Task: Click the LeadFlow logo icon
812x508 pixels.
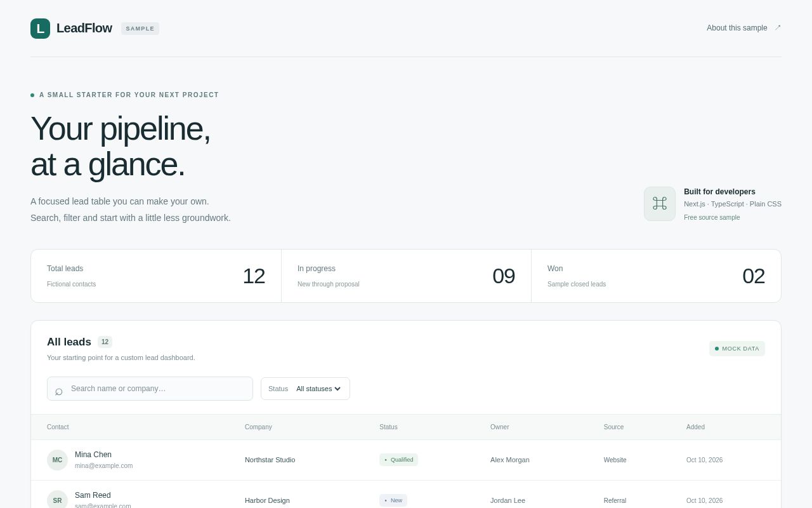Action: (40, 29)
